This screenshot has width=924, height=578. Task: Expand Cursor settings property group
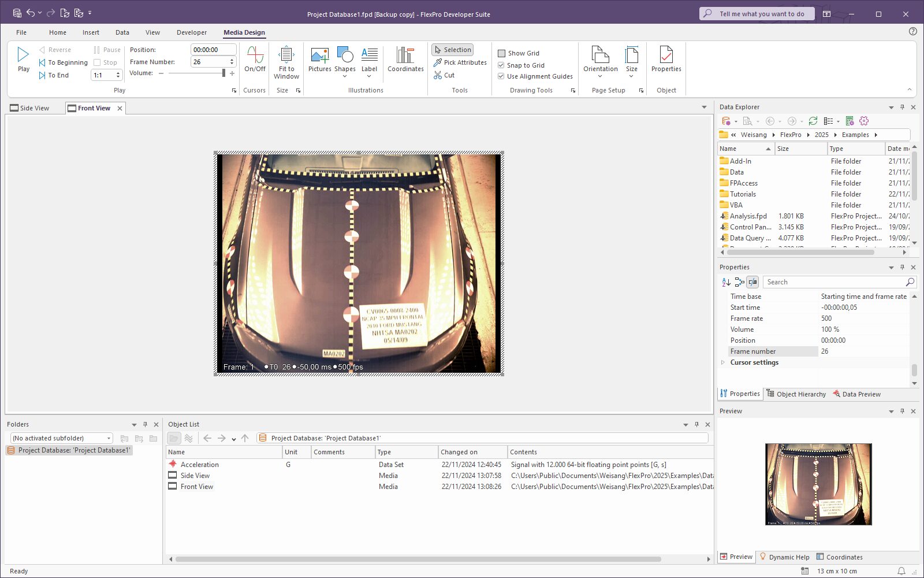click(723, 362)
